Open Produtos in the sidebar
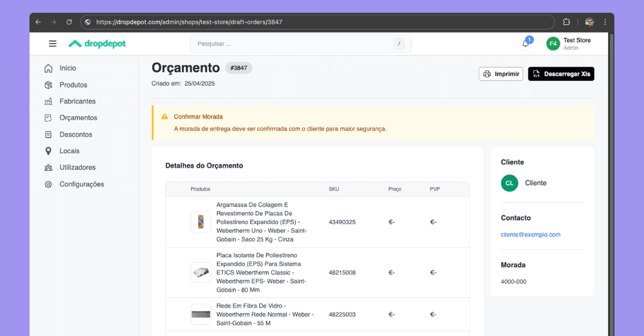 [73, 85]
